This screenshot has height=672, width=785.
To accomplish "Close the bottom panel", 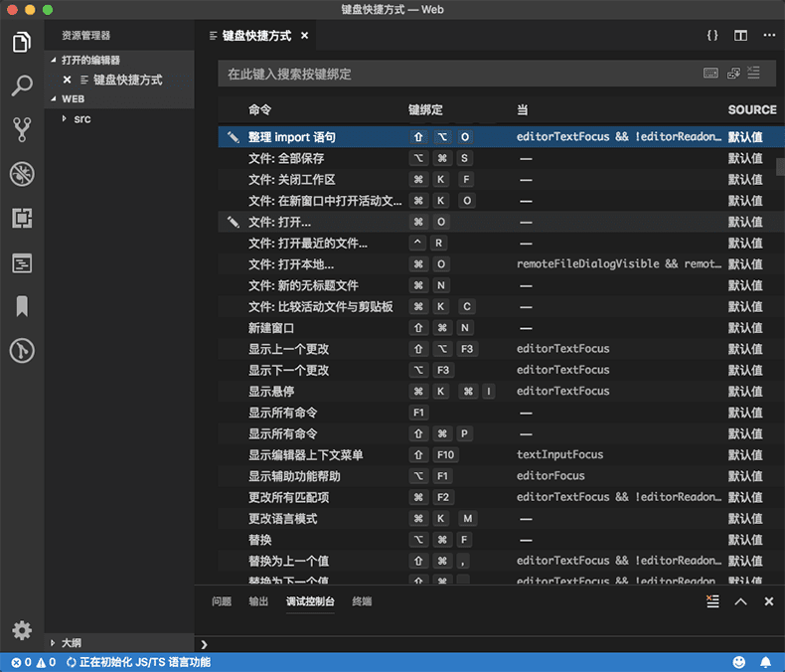I will [x=769, y=600].
